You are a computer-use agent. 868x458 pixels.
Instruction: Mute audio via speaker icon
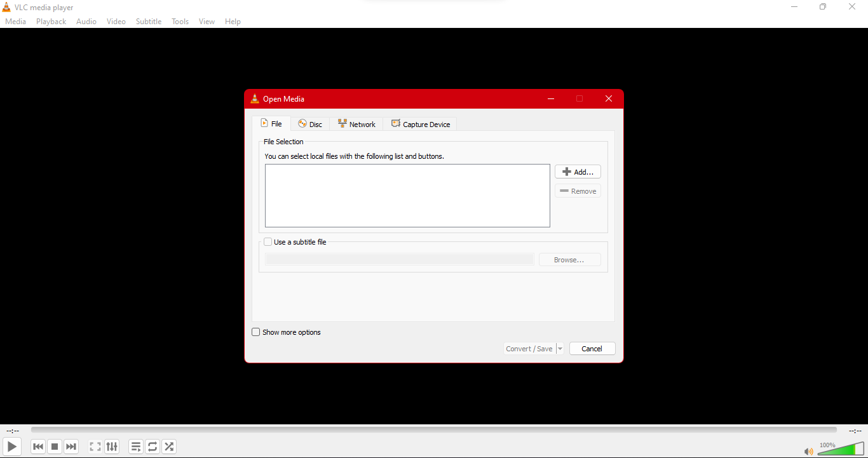point(808,452)
